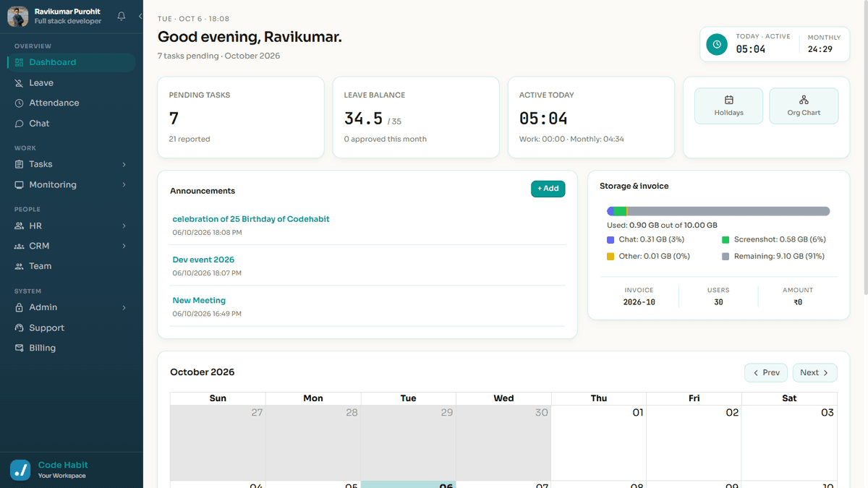Click the user profile avatar
Image resolution: width=868 pixels, height=488 pixels.
18,17
